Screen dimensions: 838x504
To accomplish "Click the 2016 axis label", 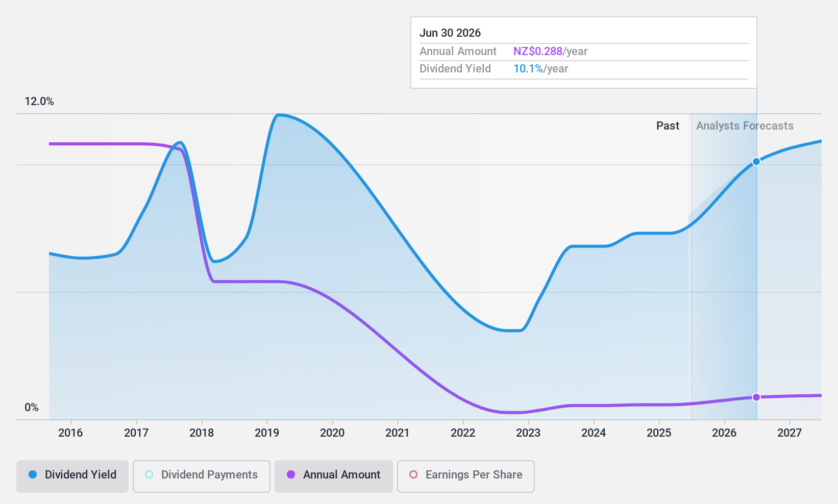I will coord(70,433).
